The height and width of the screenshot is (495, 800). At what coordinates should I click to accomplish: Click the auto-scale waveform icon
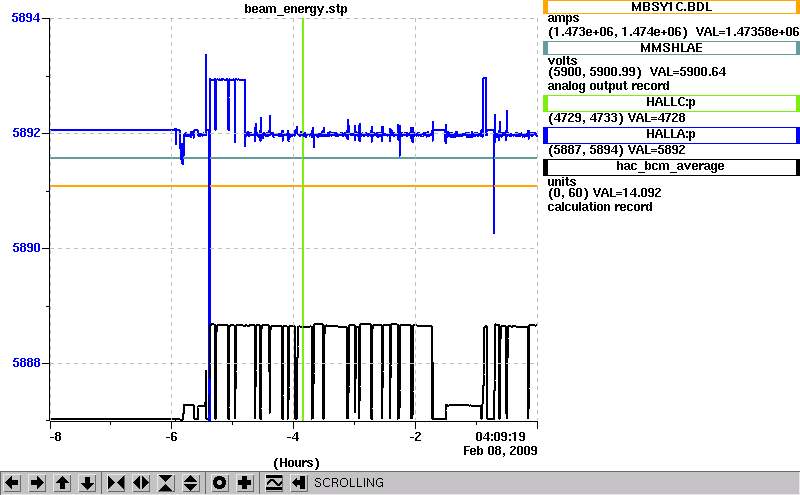[274, 483]
